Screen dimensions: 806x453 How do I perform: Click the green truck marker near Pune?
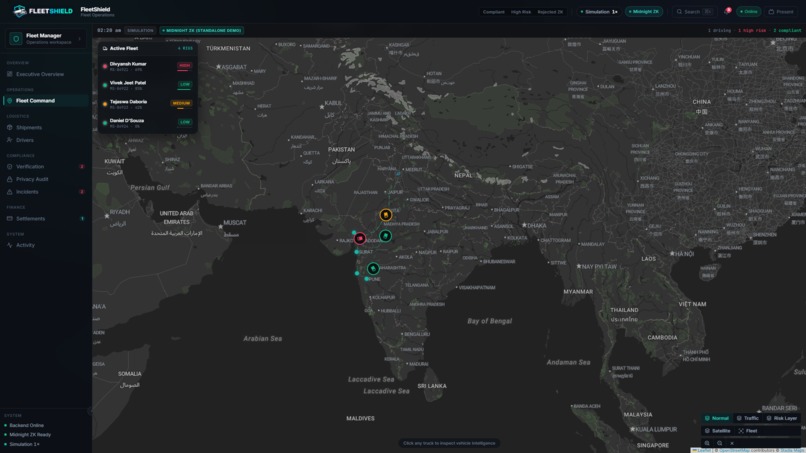(x=373, y=268)
